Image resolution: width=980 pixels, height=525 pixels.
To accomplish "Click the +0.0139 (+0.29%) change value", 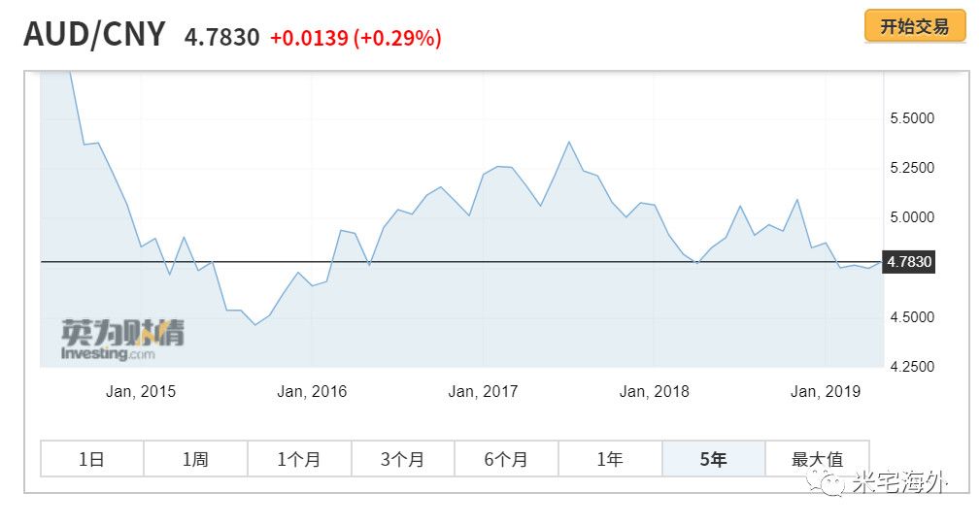I will pyautogui.click(x=355, y=38).
